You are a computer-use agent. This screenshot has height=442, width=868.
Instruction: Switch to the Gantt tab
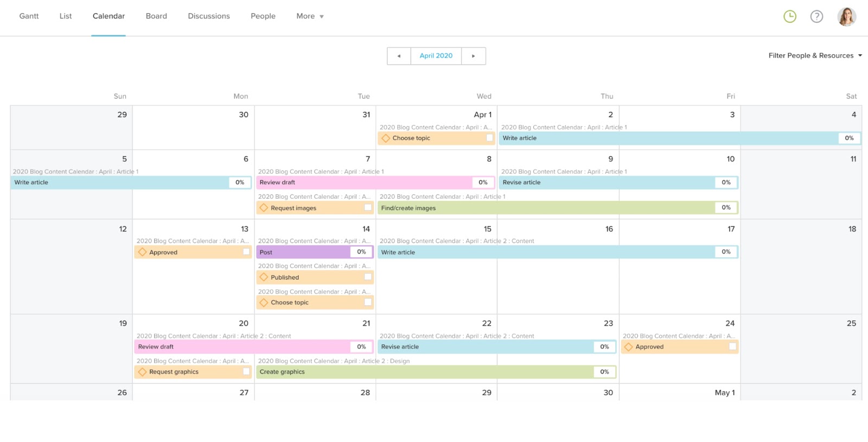[29, 16]
